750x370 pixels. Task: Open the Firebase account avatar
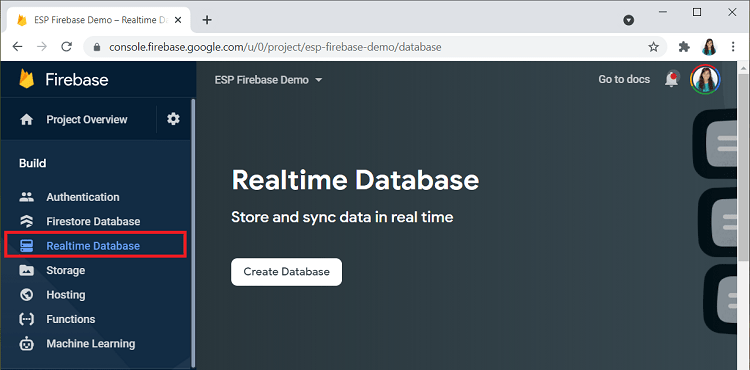pyautogui.click(x=705, y=79)
